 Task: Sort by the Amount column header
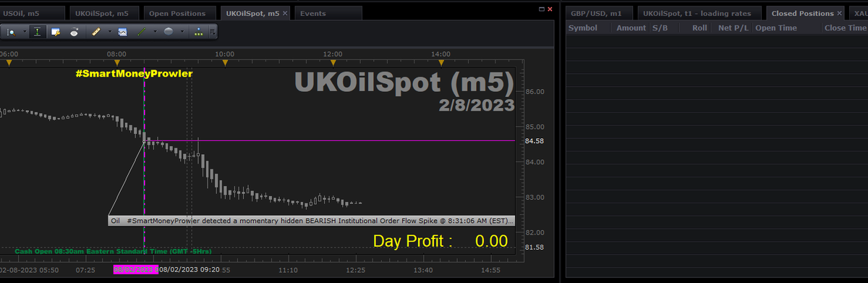[x=631, y=28]
